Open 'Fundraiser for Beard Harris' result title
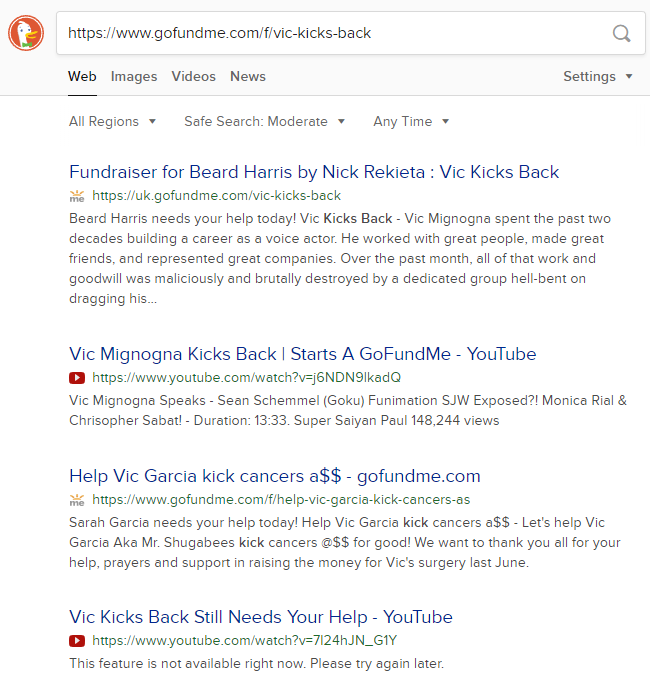Viewport: 650px width, 690px height. 314,172
